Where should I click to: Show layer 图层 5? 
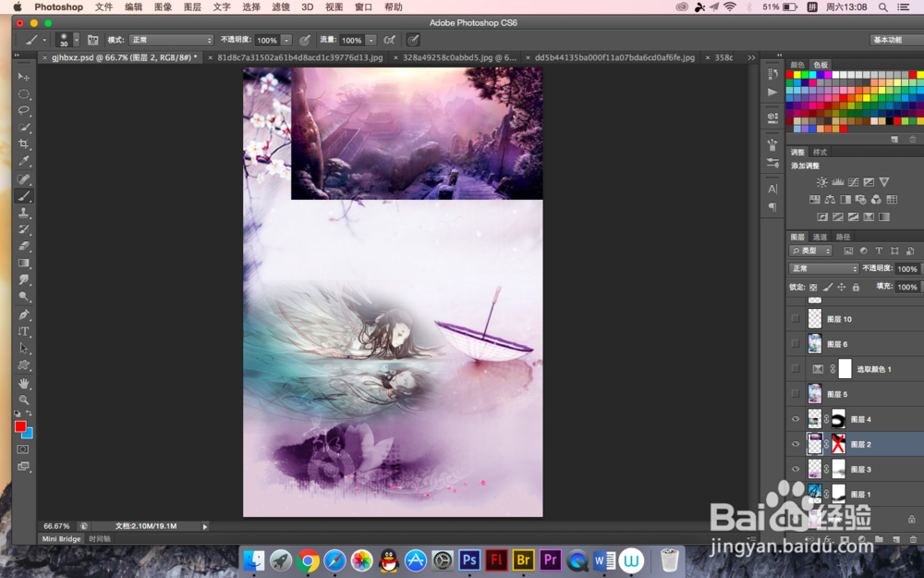[x=796, y=394]
